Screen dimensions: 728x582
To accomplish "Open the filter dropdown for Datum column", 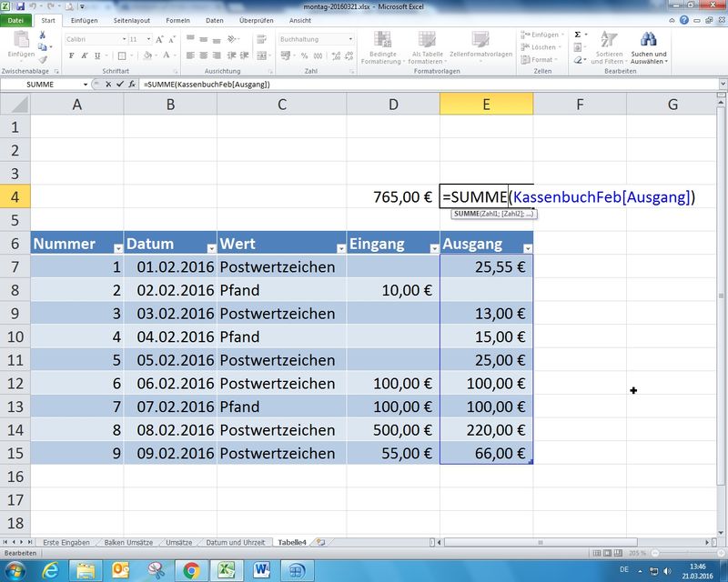I will (210, 247).
